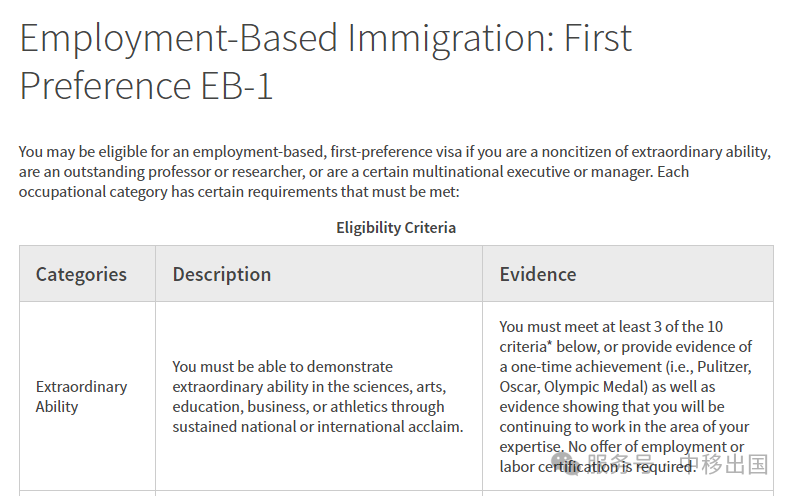794x496 pixels.
Task: Click 'labor certification is required' in Evidence cell
Action: coord(598,467)
